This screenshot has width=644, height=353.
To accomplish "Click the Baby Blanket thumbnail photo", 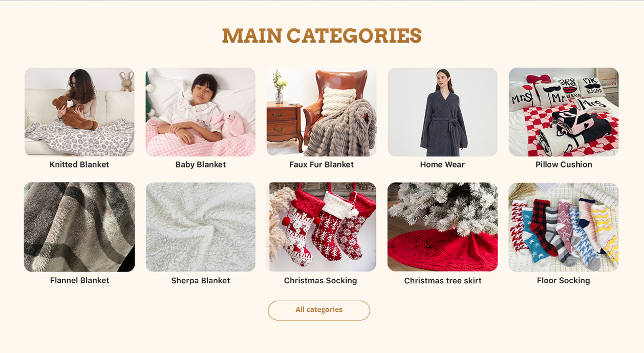I will click(201, 112).
